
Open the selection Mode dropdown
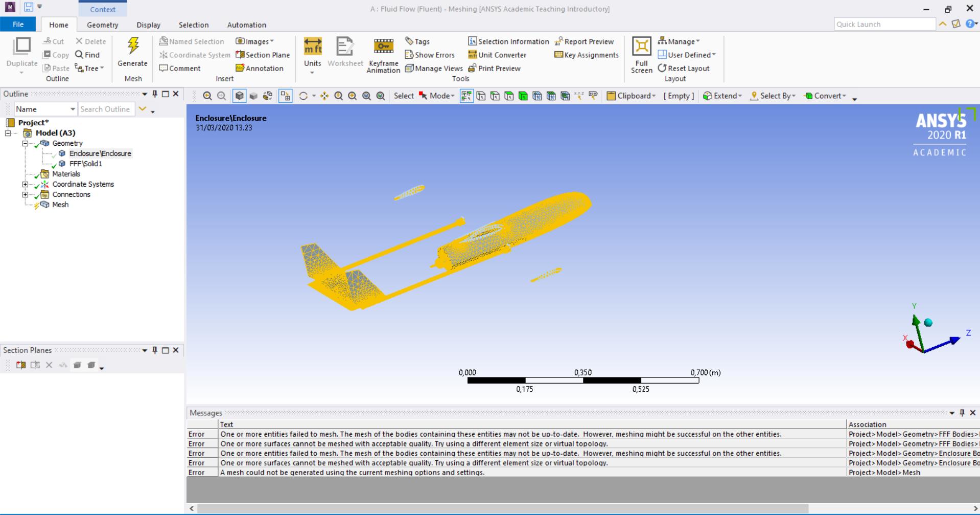[437, 96]
